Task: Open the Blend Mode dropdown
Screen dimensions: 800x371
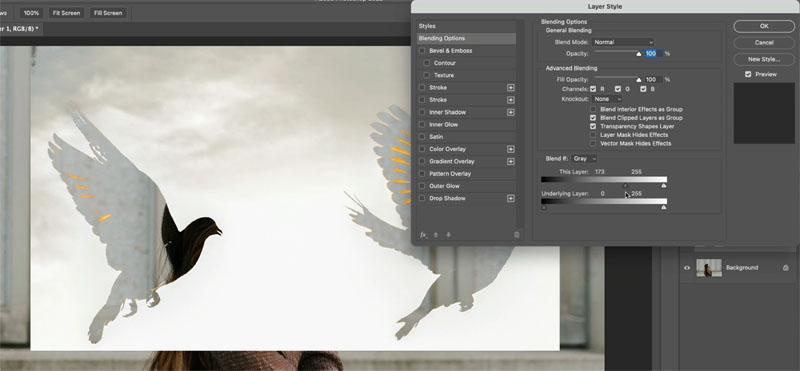Action: [x=622, y=42]
